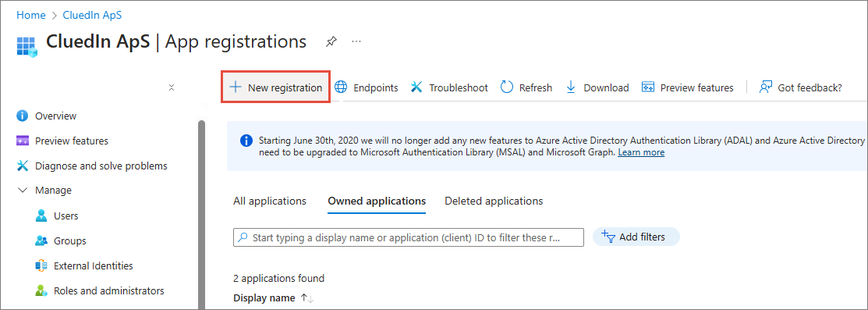The height and width of the screenshot is (310, 868).
Task: Click the CluedIn ApS app registrations grid icon
Action: click(26, 47)
